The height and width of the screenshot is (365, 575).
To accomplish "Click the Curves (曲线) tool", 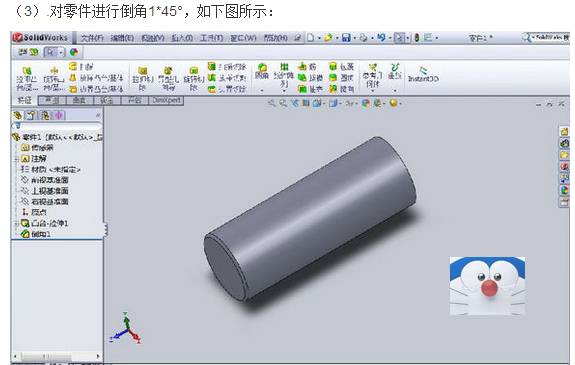I will tap(395, 72).
